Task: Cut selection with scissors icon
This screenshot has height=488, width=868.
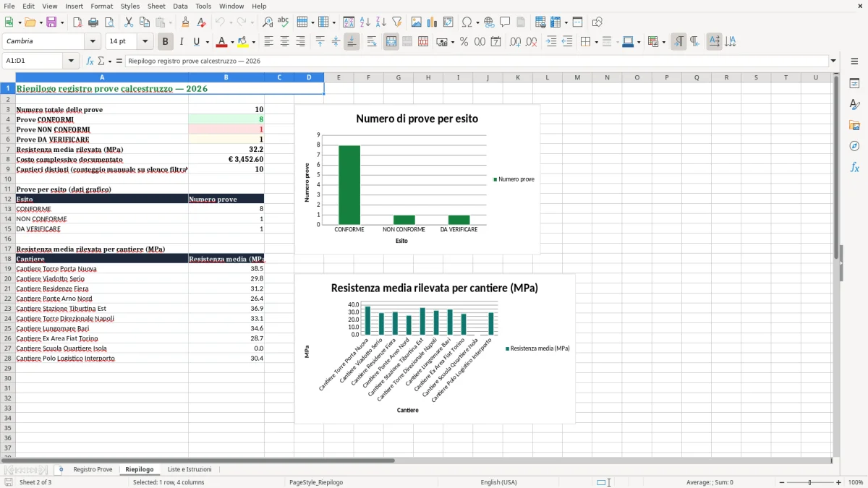Action: [x=129, y=22]
